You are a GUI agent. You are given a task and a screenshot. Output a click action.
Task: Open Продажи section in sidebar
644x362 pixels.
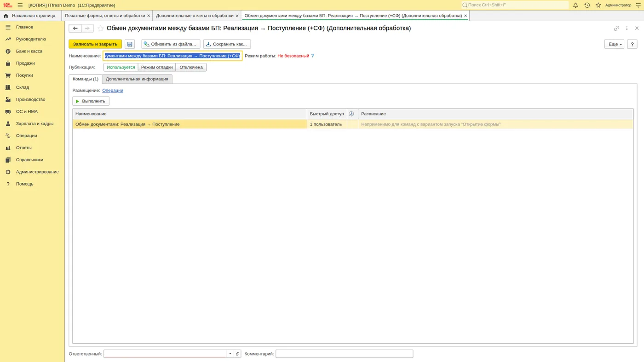[25, 63]
